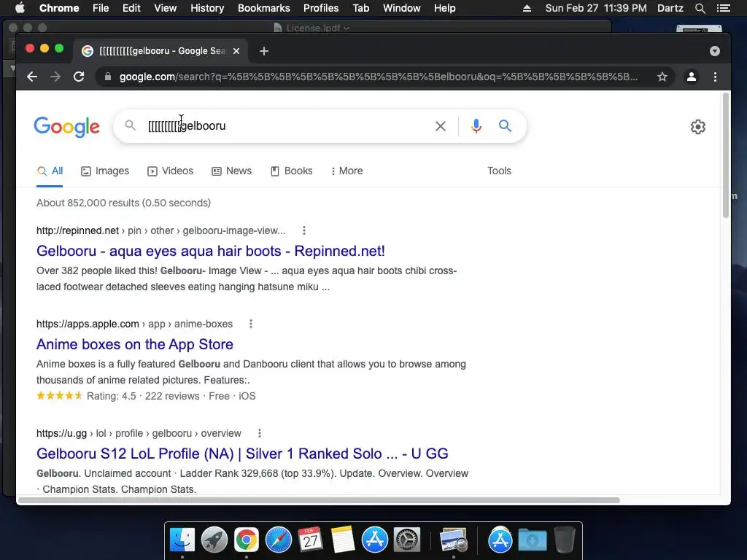Open the Trash in the Dock
747x560 pixels.
pyautogui.click(x=564, y=540)
